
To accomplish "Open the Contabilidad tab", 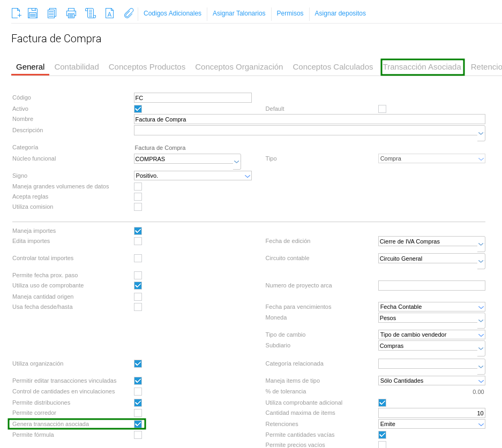I will click(x=77, y=67).
